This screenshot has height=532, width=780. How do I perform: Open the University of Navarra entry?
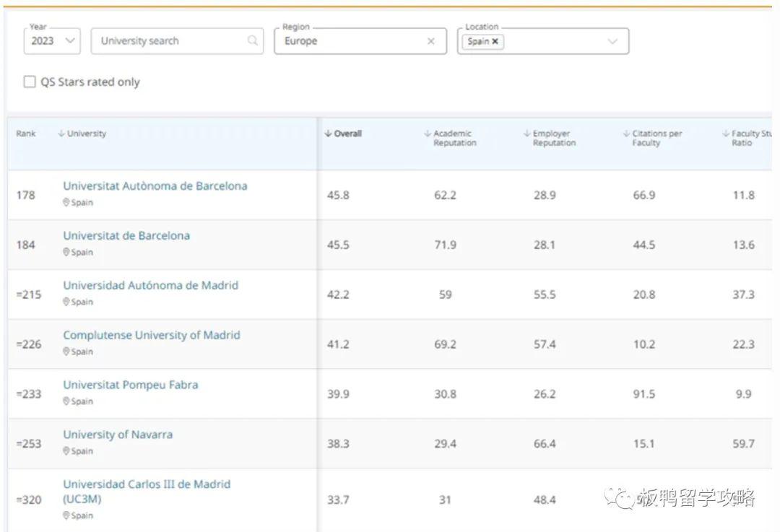[x=118, y=435]
